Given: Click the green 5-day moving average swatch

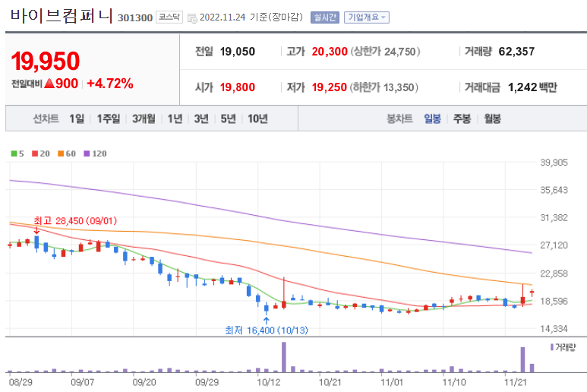Looking at the screenshot, I should [14, 153].
